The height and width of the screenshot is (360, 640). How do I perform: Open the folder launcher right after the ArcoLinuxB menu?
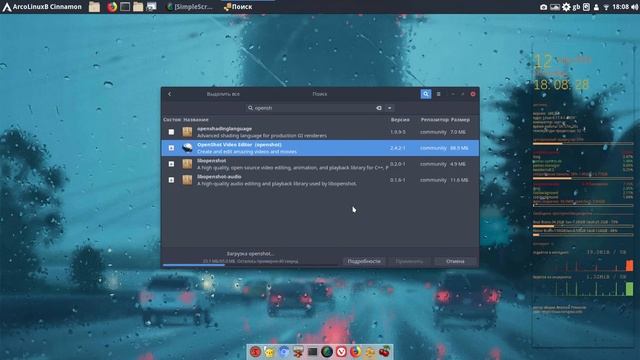point(94,7)
